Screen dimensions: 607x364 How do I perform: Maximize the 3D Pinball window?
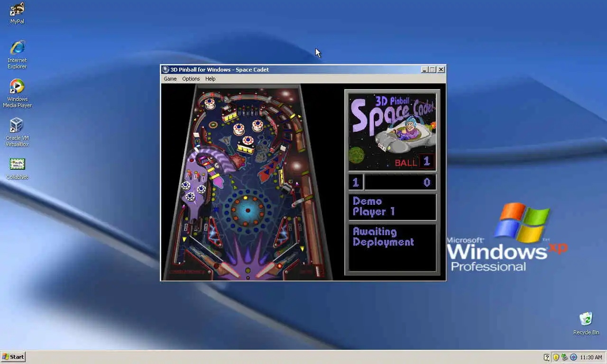[432, 70]
